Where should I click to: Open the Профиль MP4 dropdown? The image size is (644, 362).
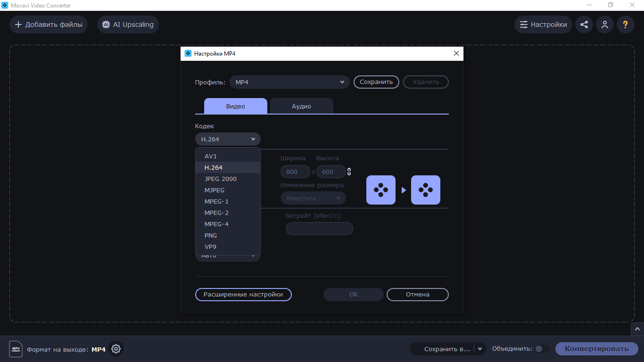pos(289,82)
